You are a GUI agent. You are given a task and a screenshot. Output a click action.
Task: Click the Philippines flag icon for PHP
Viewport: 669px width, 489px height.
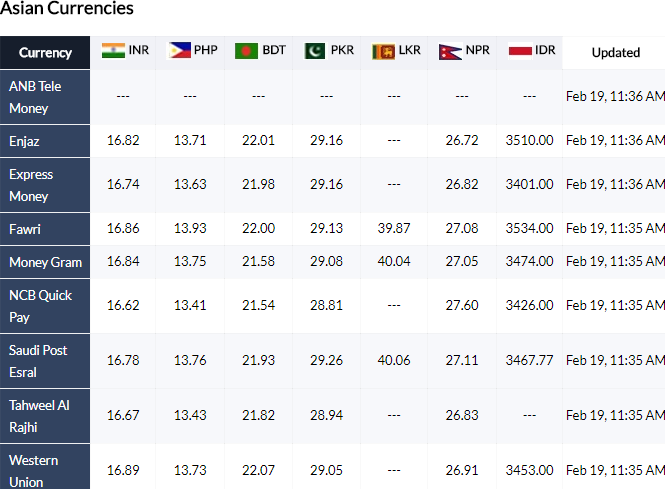(180, 50)
